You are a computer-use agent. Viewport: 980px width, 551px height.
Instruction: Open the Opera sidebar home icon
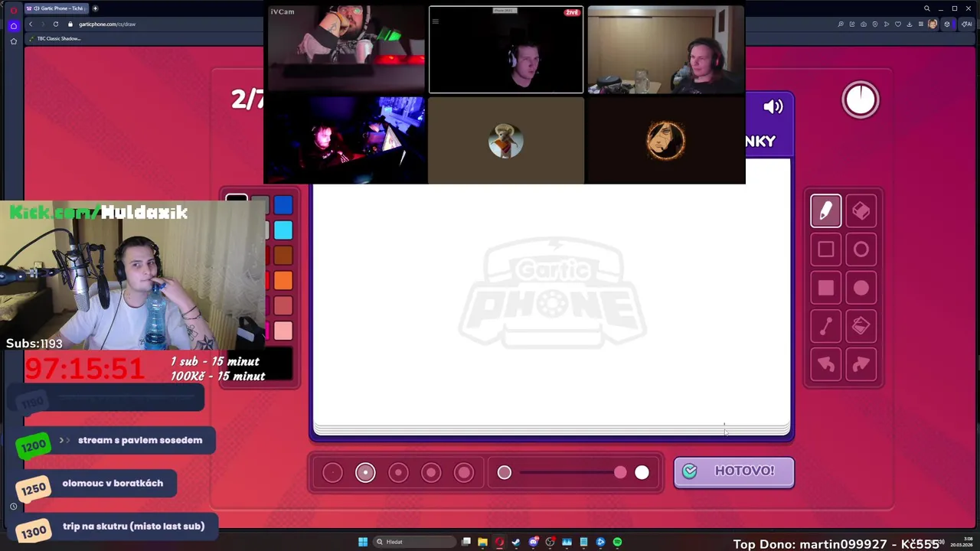coord(13,26)
